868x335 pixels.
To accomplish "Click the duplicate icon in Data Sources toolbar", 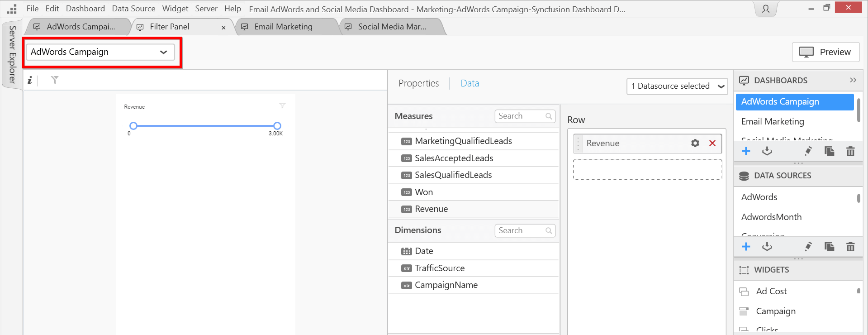I will tap(829, 246).
